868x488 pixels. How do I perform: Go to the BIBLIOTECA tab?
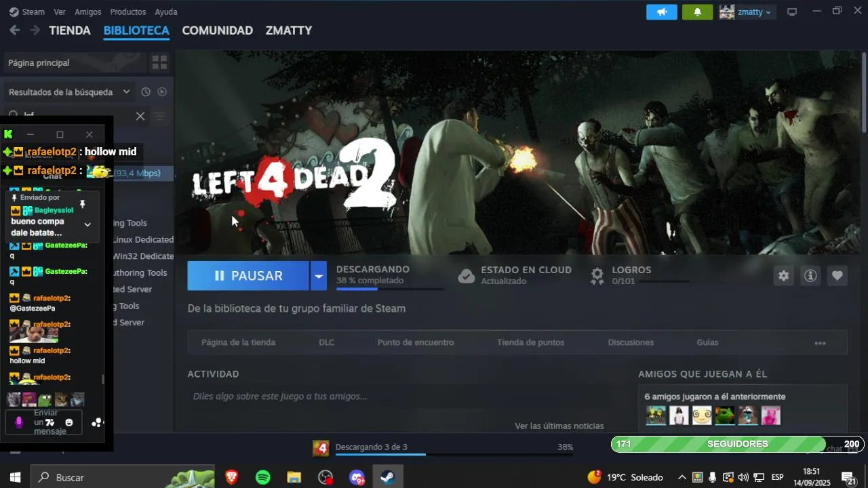[136, 30]
